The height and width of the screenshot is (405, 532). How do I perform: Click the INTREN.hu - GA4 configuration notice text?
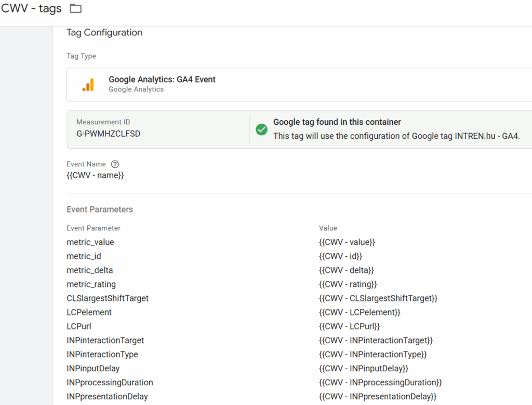click(x=396, y=136)
